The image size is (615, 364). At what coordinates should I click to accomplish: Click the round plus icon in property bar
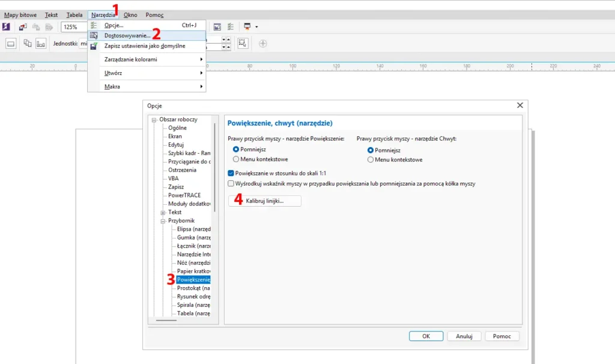[x=262, y=43]
